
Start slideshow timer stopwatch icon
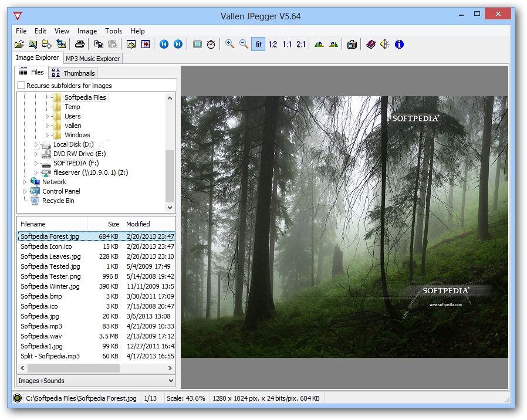[211, 45]
